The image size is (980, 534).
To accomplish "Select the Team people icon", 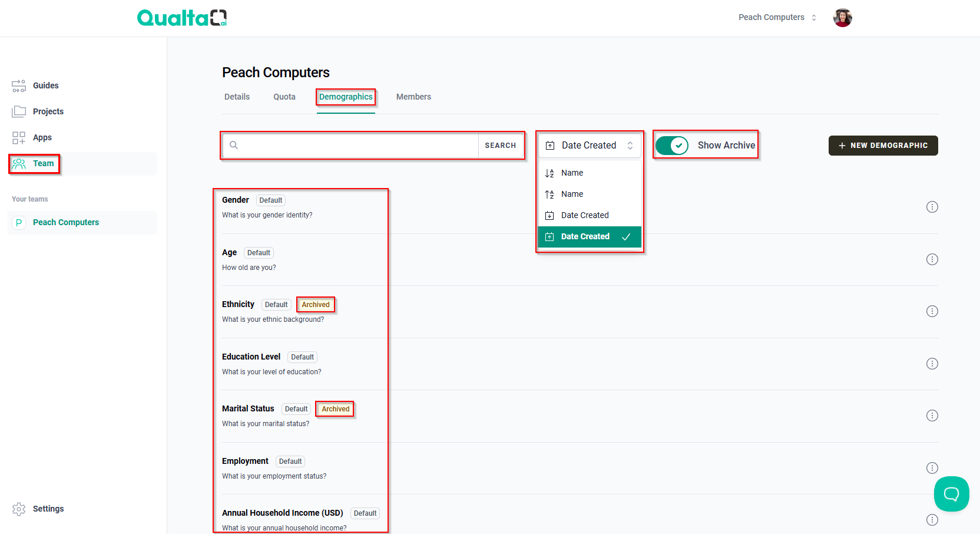I will tap(19, 163).
